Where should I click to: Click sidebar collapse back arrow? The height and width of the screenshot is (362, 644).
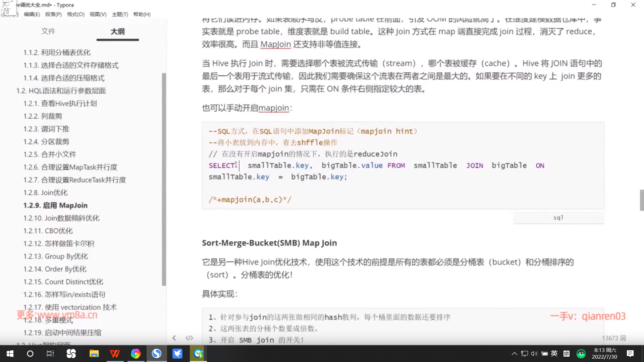tap(174, 338)
